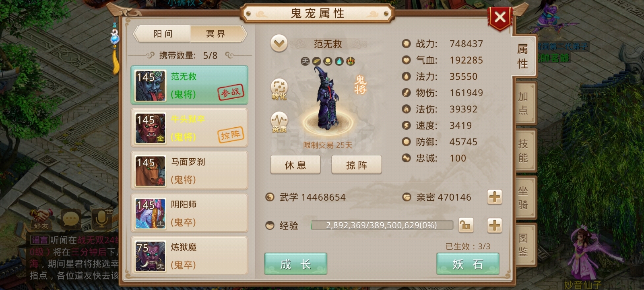Open the 成长 growth button
The width and height of the screenshot is (644, 290).
295,264
